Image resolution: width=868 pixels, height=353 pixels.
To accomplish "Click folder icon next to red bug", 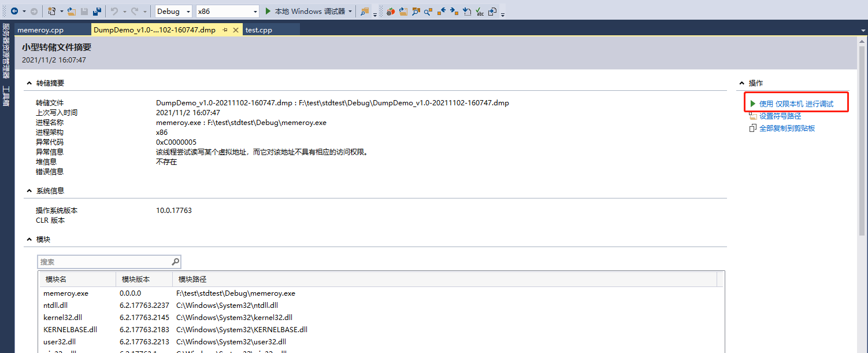I will (403, 11).
